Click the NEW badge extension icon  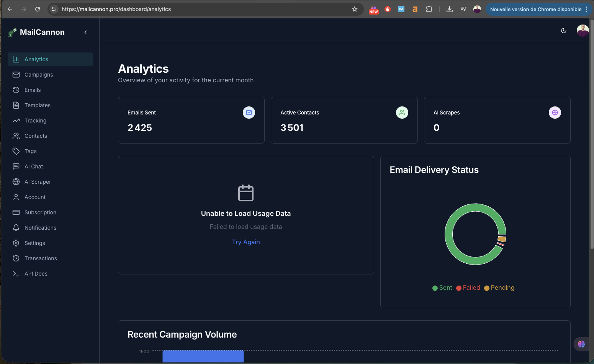374,10
